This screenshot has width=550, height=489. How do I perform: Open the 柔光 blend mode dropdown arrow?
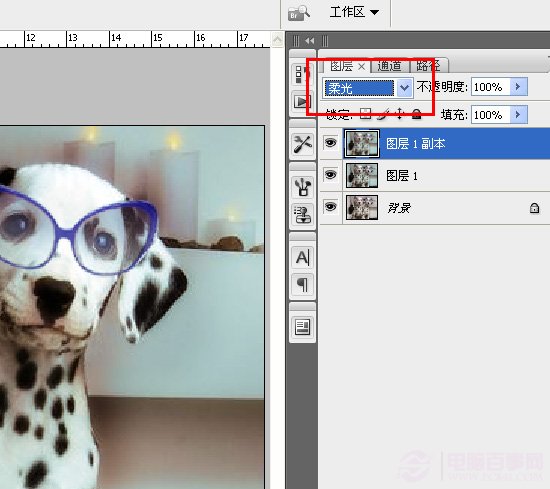pyautogui.click(x=404, y=88)
